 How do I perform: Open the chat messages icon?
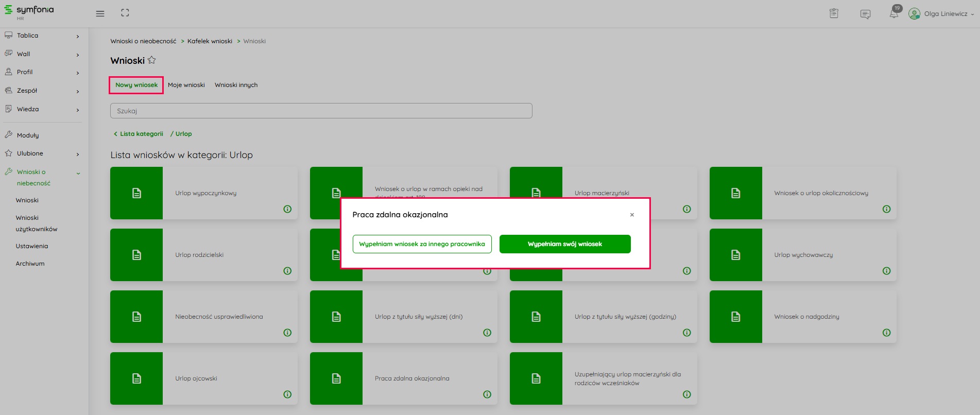865,14
